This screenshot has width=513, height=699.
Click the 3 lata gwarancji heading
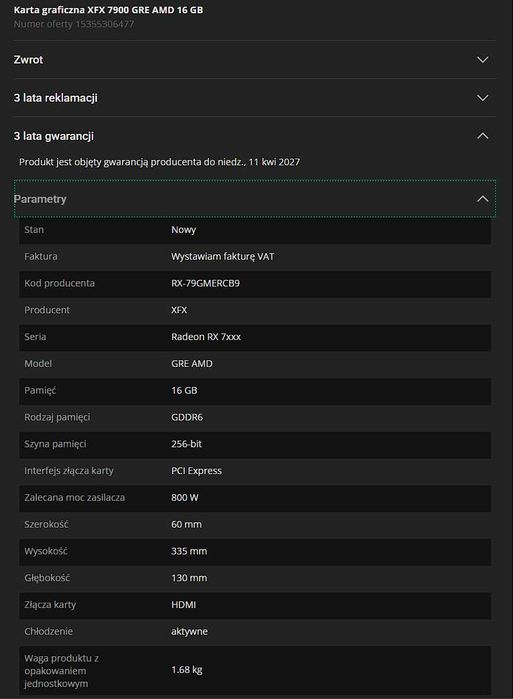[x=53, y=136]
